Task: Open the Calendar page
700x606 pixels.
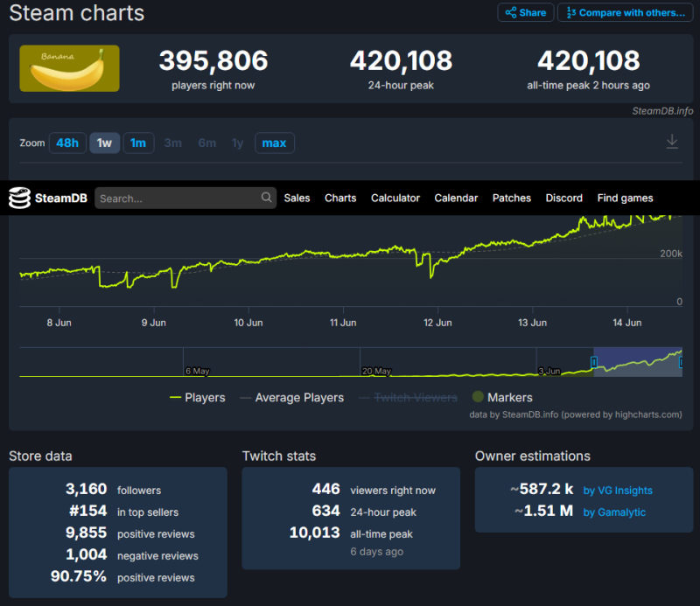Action: 456,199
